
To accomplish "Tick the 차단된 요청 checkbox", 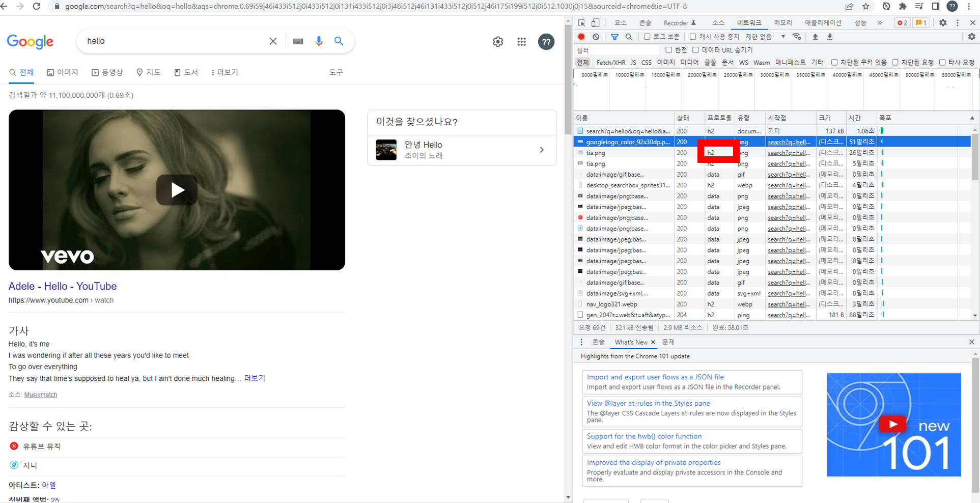I will click(895, 63).
